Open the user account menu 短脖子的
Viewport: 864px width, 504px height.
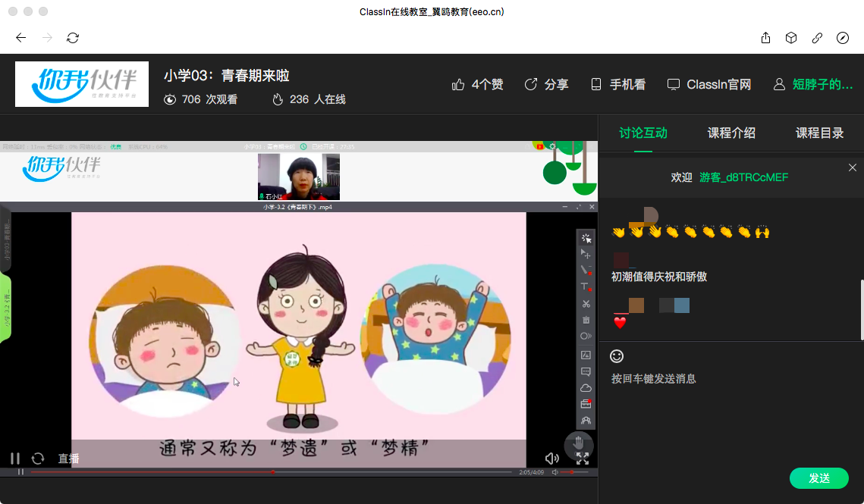point(814,84)
